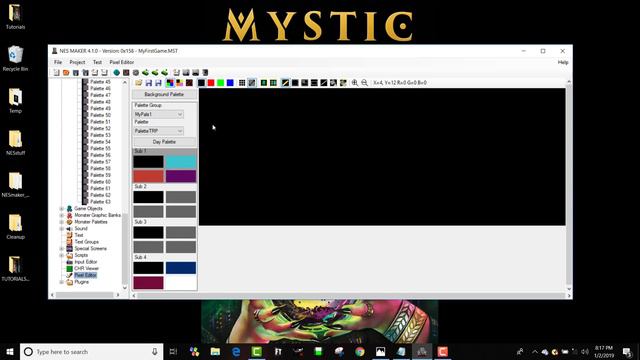Expand the Plugins tree node
Viewport: 640px width, 360px height.
pos(62,282)
